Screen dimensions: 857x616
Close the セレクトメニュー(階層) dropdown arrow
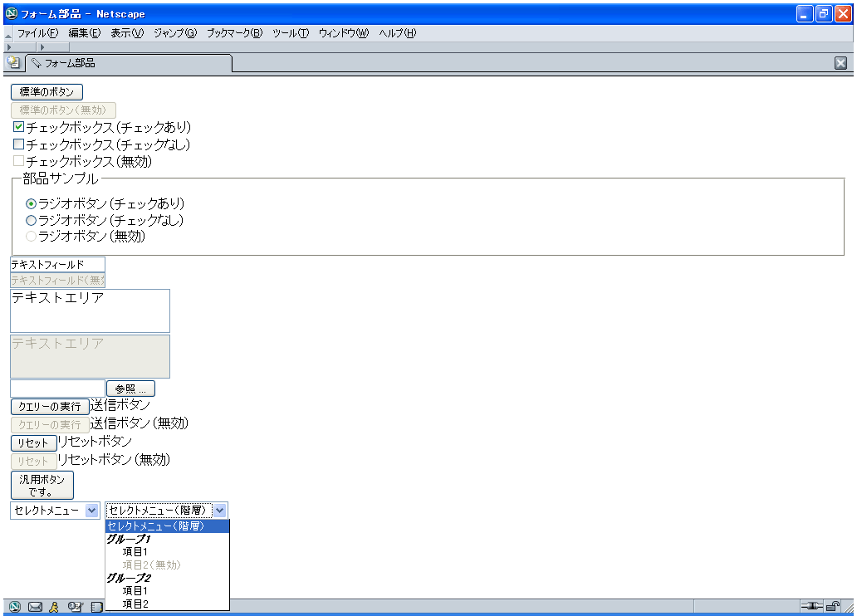coord(220,511)
